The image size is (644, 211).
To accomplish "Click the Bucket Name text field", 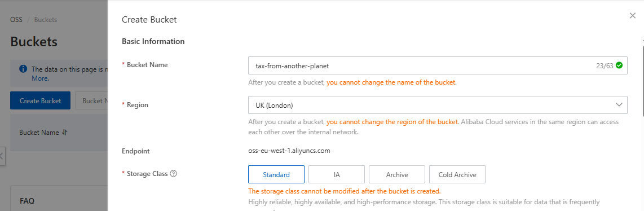I will pyautogui.click(x=438, y=65).
